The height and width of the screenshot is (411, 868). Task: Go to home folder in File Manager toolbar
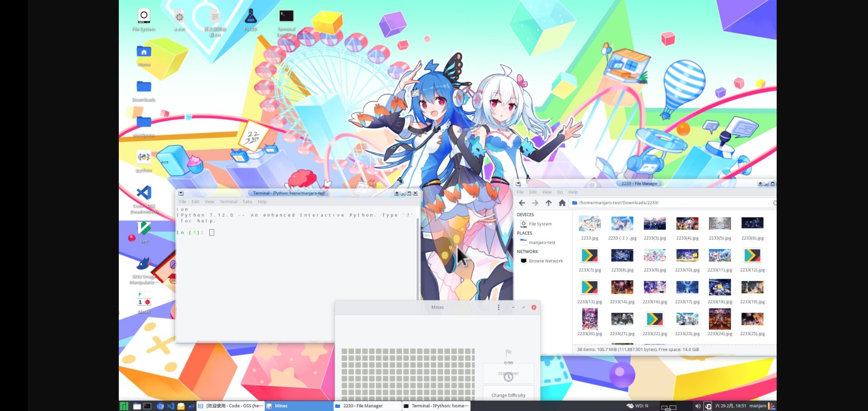tap(562, 203)
